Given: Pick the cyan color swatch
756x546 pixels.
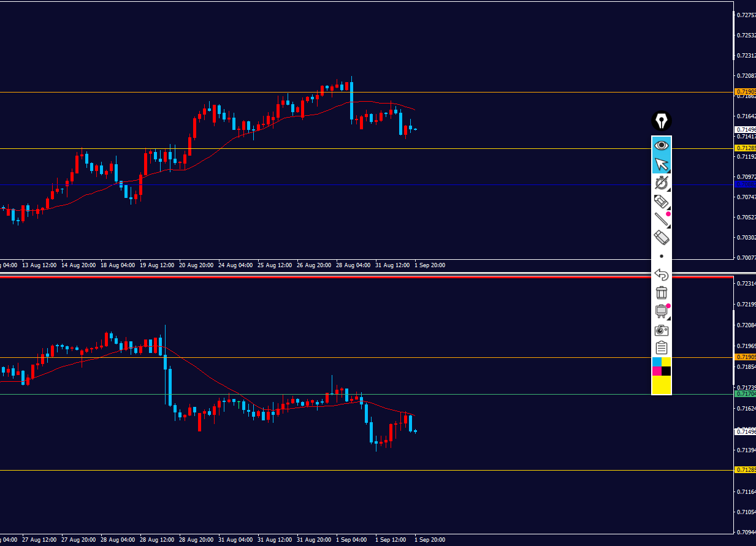Looking at the screenshot, I should coord(657,362).
